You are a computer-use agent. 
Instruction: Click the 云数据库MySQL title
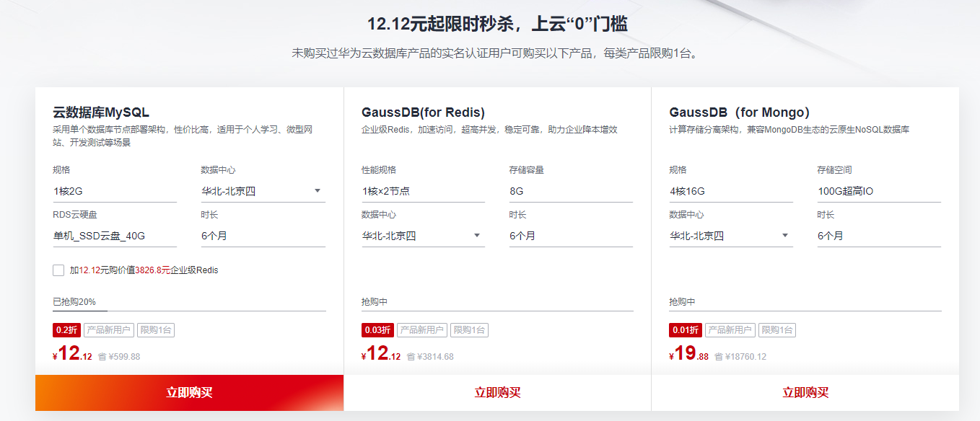click(x=101, y=112)
